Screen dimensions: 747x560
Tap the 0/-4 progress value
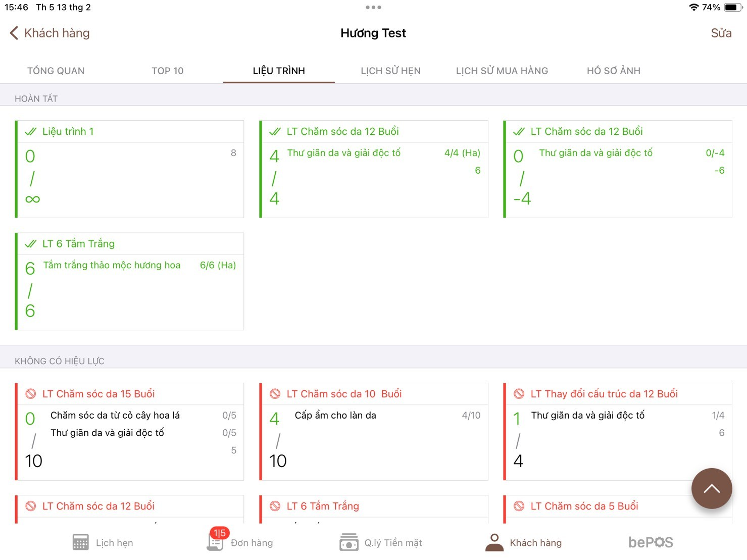(x=715, y=153)
